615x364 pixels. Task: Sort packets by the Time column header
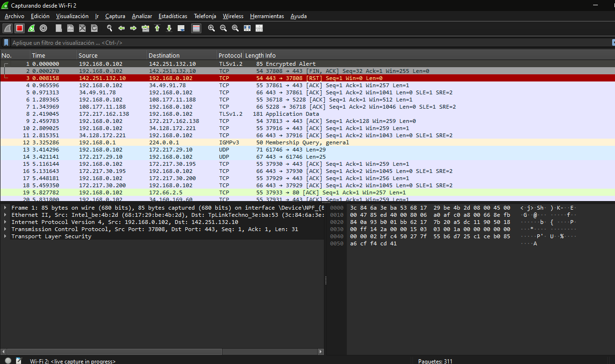point(54,55)
